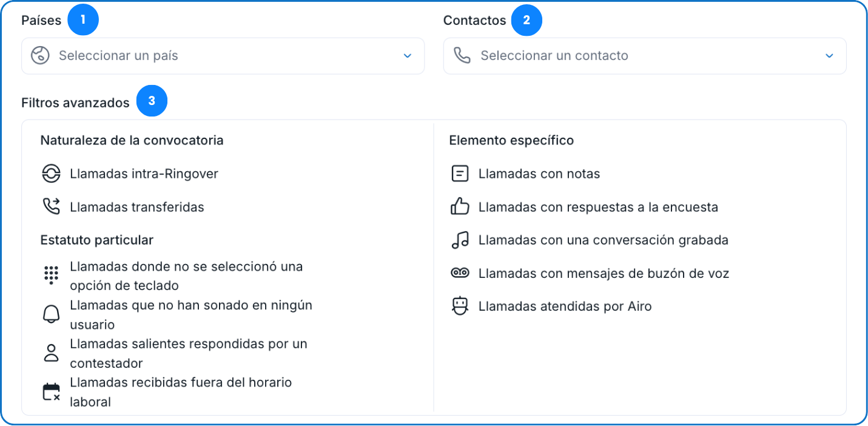Click the number 3 badge beside Filtros avanzados

pyautogui.click(x=152, y=101)
